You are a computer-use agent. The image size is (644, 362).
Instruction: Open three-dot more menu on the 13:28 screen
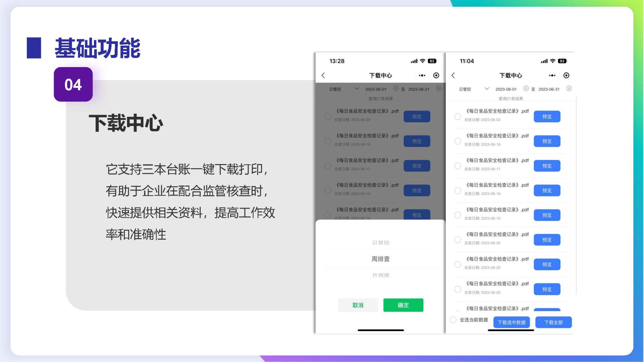[422, 75]
